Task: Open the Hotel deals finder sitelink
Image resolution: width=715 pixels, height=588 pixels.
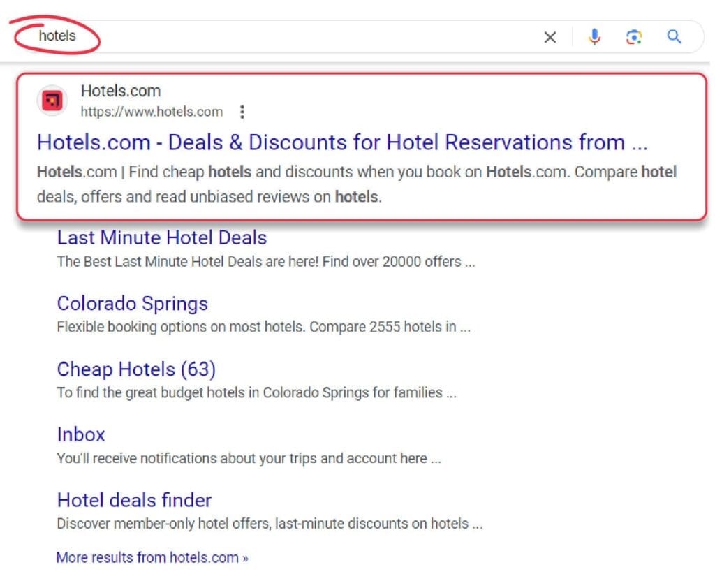Action: (x=134, y=500)
